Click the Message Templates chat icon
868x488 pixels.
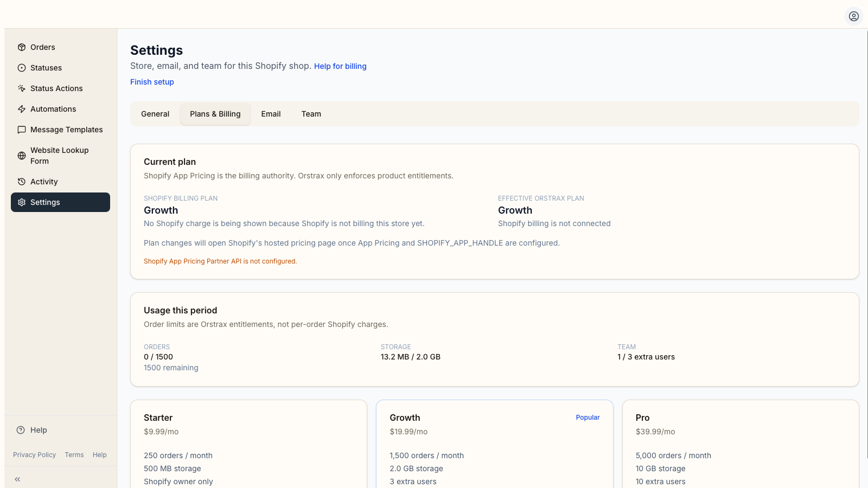click(x=22, y=130)
